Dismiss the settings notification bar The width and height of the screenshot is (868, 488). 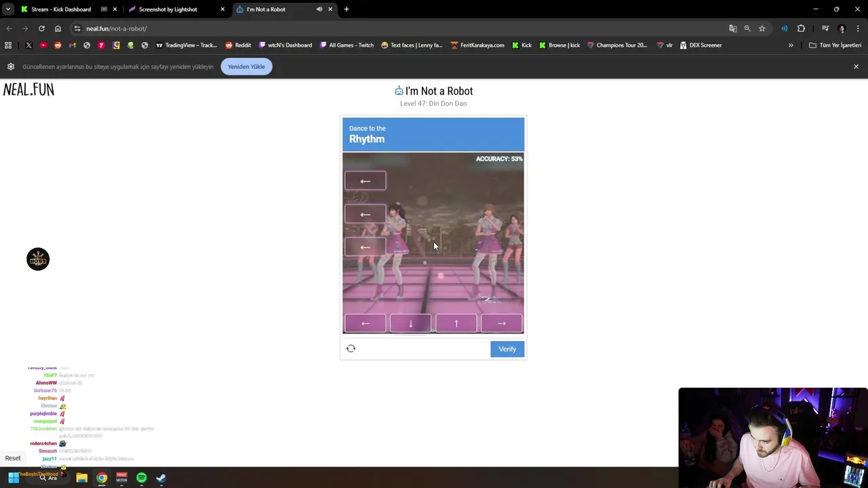point(856,66)
